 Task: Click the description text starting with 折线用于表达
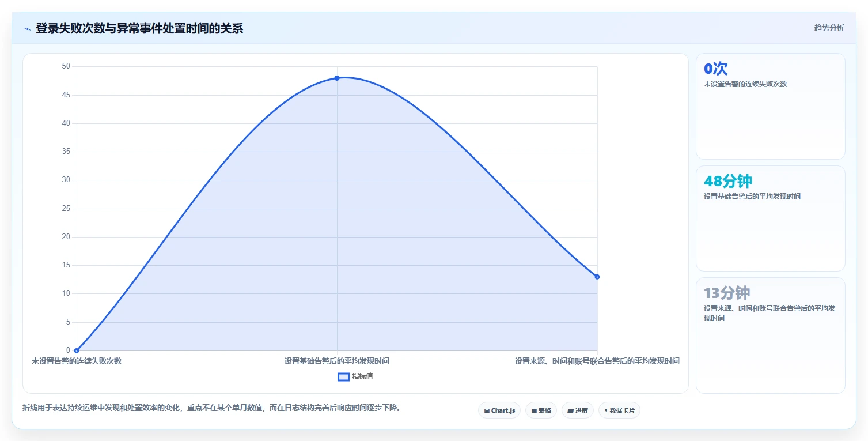click(211, 408)
